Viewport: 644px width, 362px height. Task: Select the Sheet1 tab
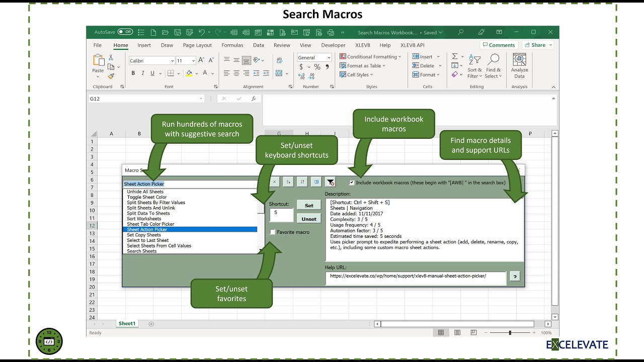point(127,324)
